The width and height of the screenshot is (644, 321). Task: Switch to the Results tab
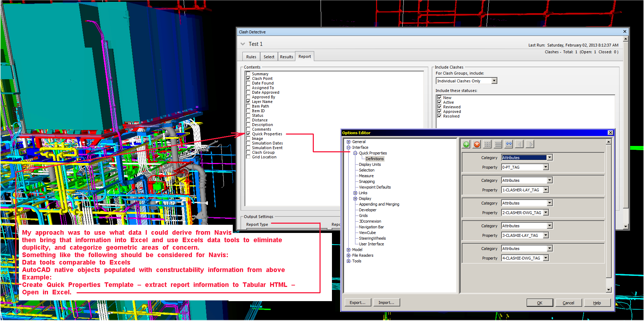click(286, 57)
